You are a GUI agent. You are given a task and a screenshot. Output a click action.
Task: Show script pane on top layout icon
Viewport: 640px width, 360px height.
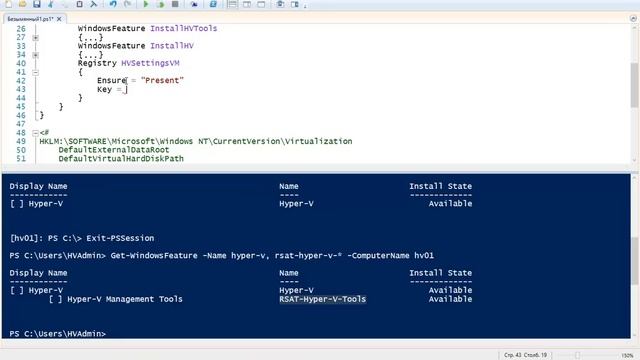coord(232,4)
